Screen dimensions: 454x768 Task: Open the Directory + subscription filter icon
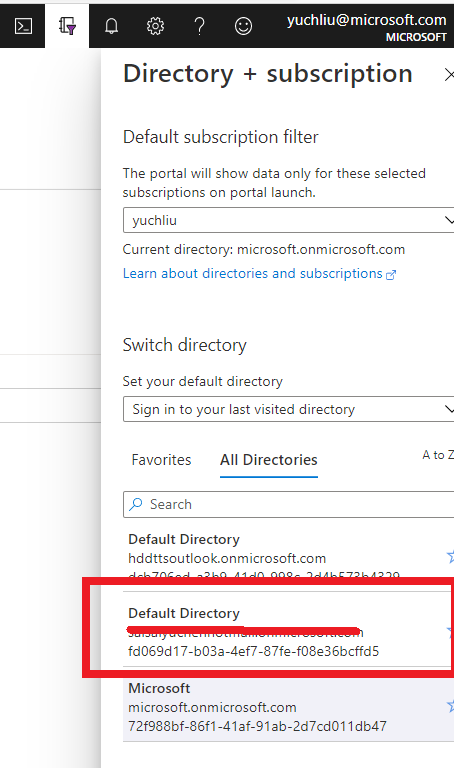click(67, 26)
